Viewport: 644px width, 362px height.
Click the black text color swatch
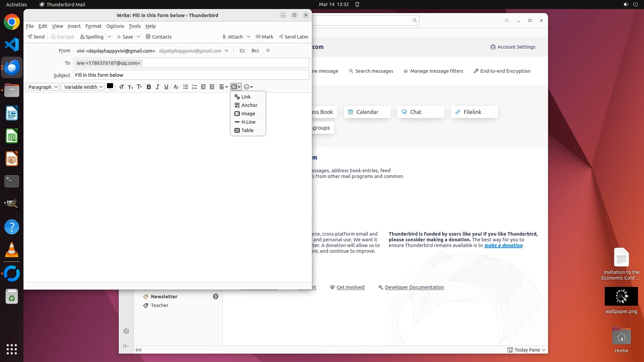click(110, 86)
